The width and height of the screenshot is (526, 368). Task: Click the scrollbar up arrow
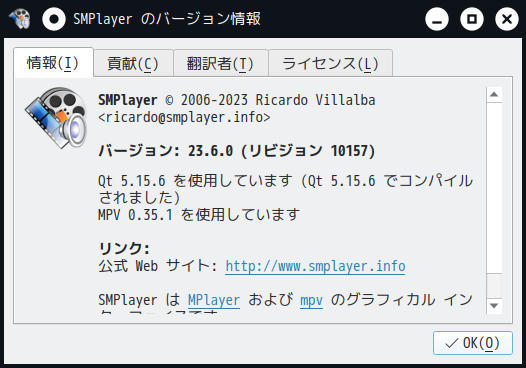pyautogui.click(x=494, y=95)
